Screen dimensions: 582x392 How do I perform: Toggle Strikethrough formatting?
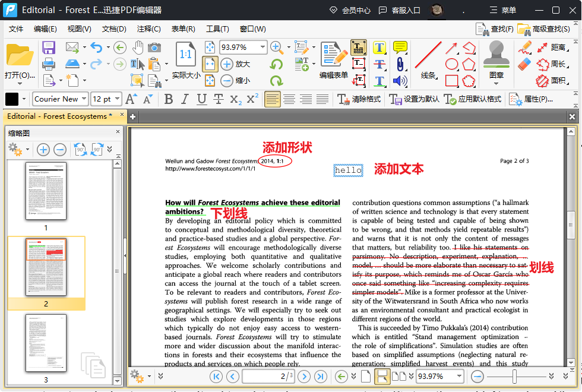(x=219, y=99)
